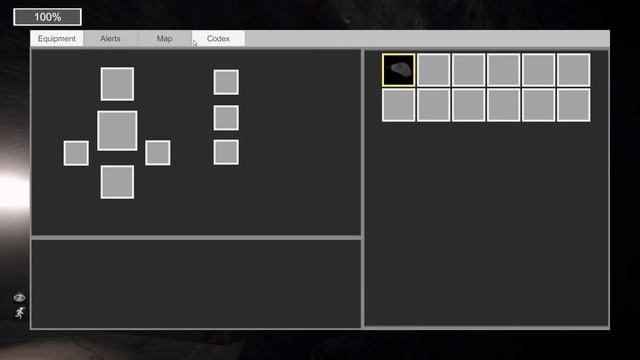
Task: Select the left hand equipment slot
Action: coord(76,153)
